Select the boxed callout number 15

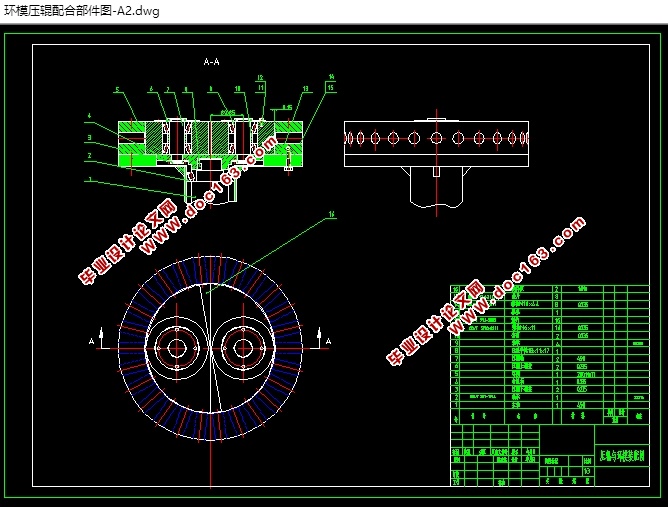pos(331,88)
